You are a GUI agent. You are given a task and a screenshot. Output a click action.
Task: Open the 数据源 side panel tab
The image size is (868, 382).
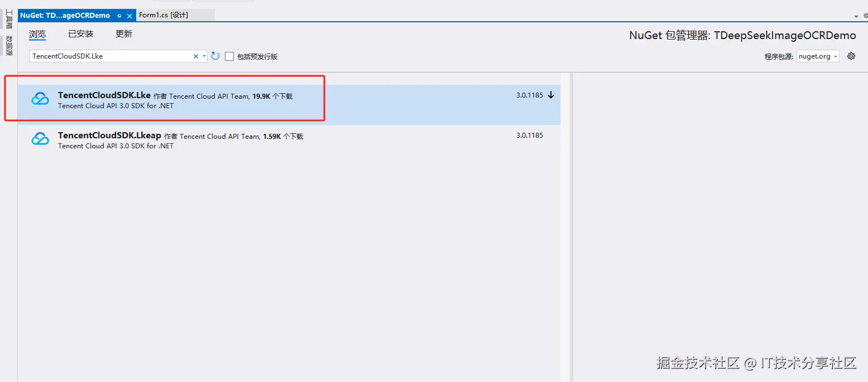tap(9, 46)
